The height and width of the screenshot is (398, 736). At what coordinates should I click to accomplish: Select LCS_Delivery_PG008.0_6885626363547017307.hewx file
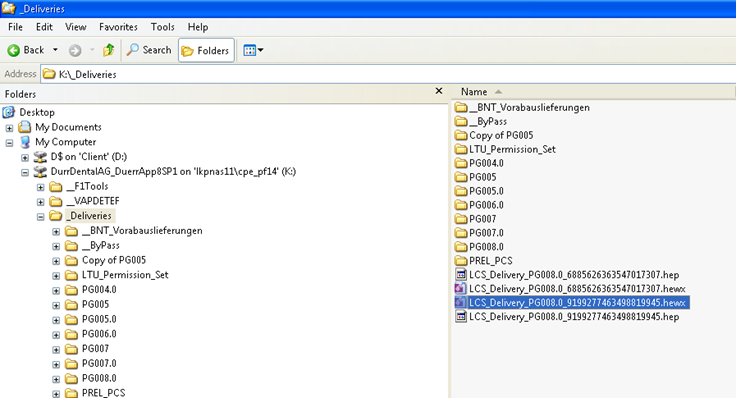[577, 289]
